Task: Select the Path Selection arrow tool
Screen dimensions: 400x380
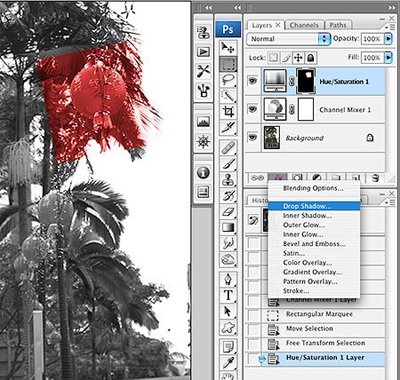Action: point(228,311)
